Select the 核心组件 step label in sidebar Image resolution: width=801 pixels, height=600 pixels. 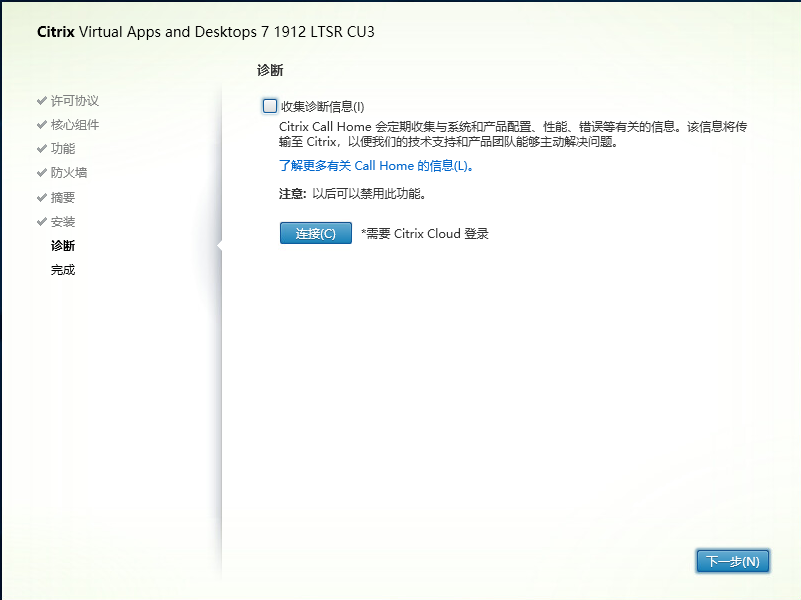coord(75,125)
